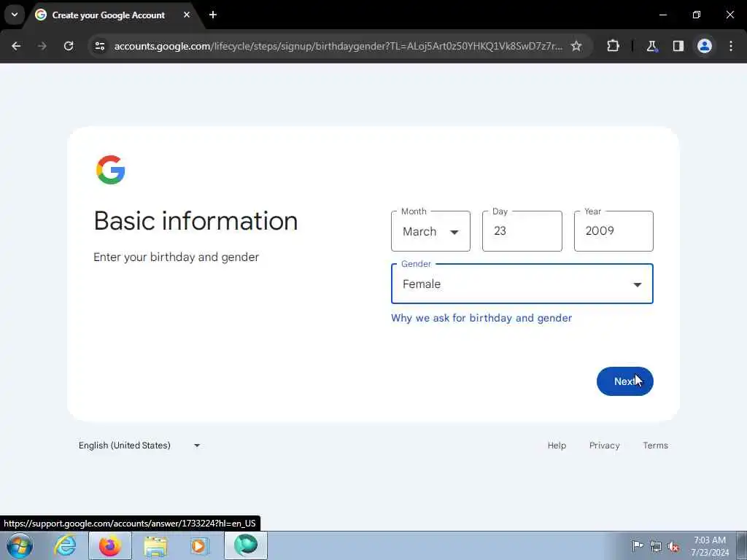Open the Terms link
The image size is (747, 560).
click(655, 446)
